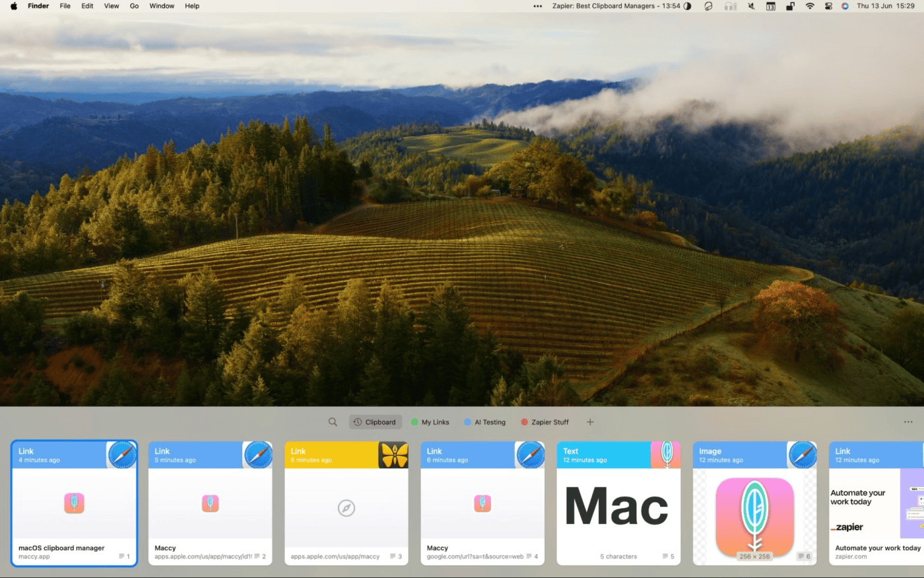Click the Siri icon in the menu bar
This screenshot has height=578, width=924.
pos(845,6)
